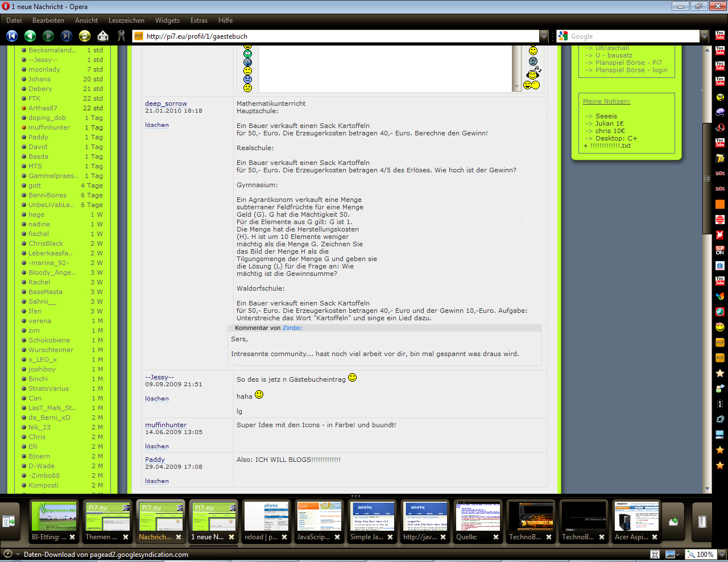Screen dimensions: 728x562
Task: Open the trash can for closed tabs
Action: [702, 521]
